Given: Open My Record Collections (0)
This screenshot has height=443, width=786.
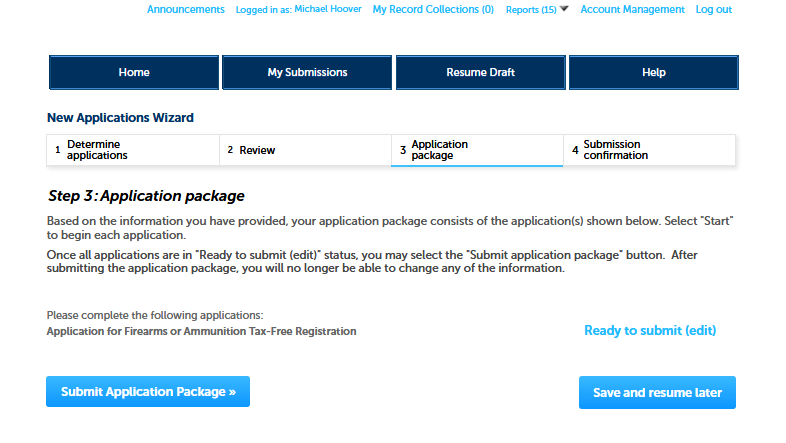Looking at the screenshot, I should click(x=433, y=10).
